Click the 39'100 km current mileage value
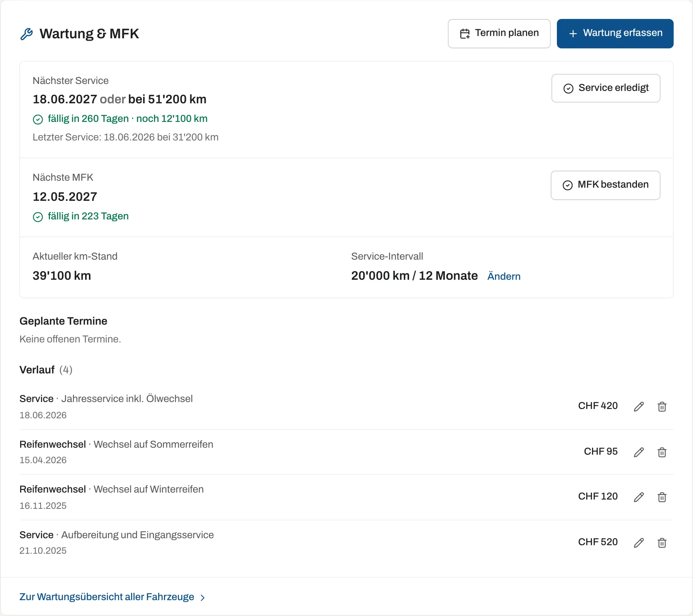The height and width of the screenshot is (616, 693). [62, 275]
